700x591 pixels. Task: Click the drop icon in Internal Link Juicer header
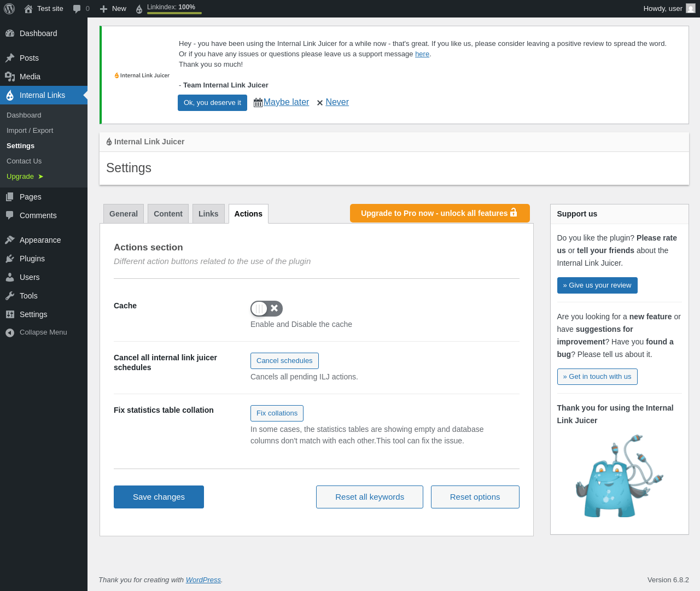[109, 142]
